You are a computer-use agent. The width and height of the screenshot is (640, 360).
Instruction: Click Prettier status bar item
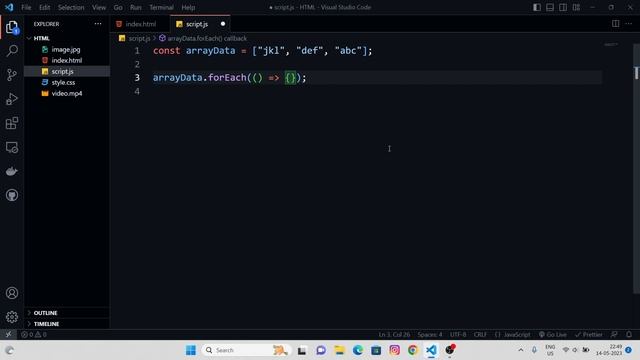point(589,334)
